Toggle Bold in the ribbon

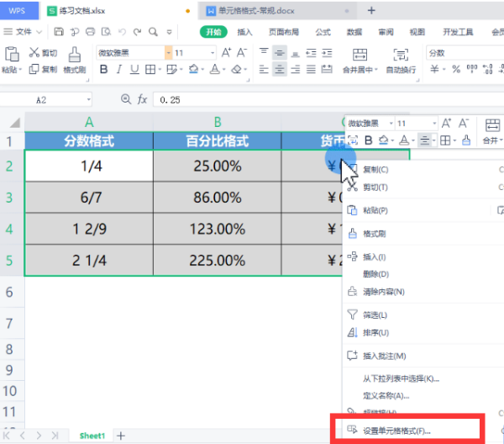pyautogui.click(x=103, y=69)
